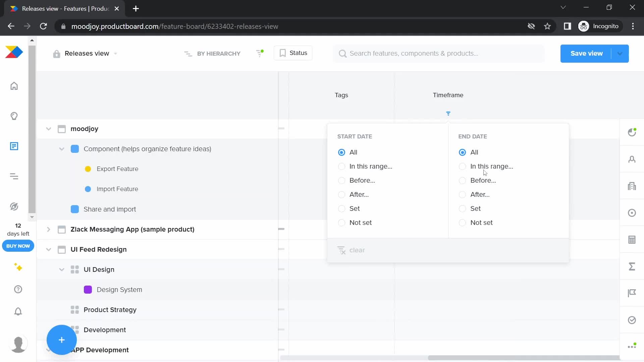Open the companies building icon in right panel
The image size is (644, 362).
[632, 186]
